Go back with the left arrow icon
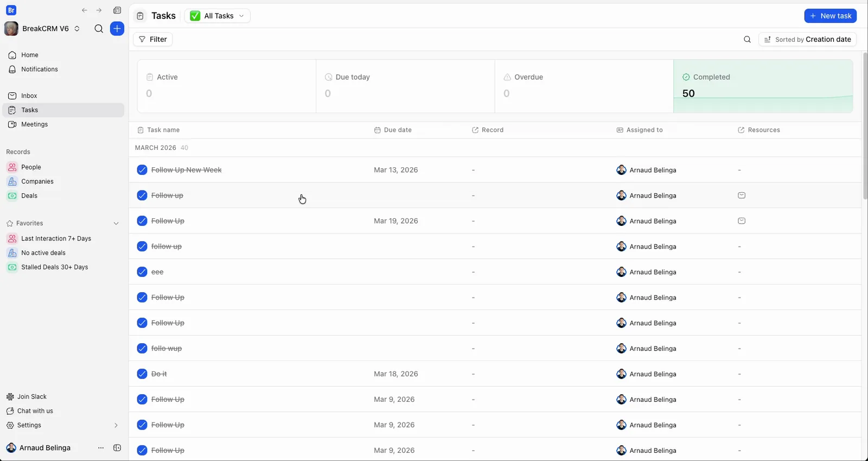Viewport: 868px width, 461px height. 85,10
